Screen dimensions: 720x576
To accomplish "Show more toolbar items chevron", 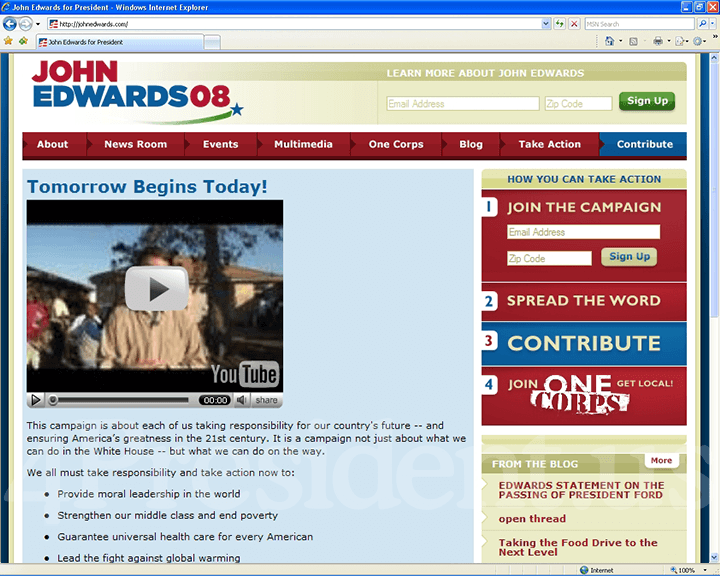I will pos(715,36).
